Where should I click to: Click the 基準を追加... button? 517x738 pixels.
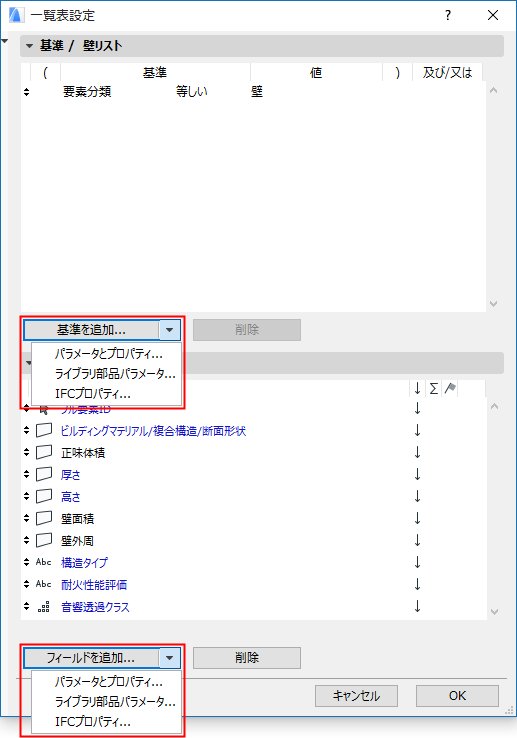pyautogui.click(x=91, y=329)
